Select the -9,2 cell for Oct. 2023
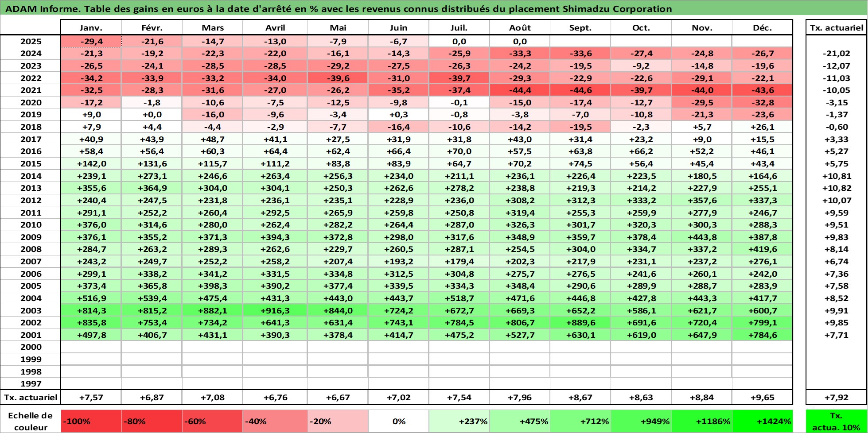Viewport: 868px width, 433px height. click(x=641, y=66)
